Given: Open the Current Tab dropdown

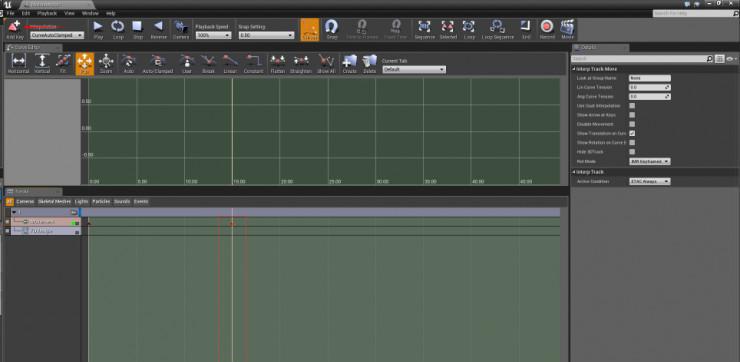Looking at the screenshot, I should click(413, 70).
